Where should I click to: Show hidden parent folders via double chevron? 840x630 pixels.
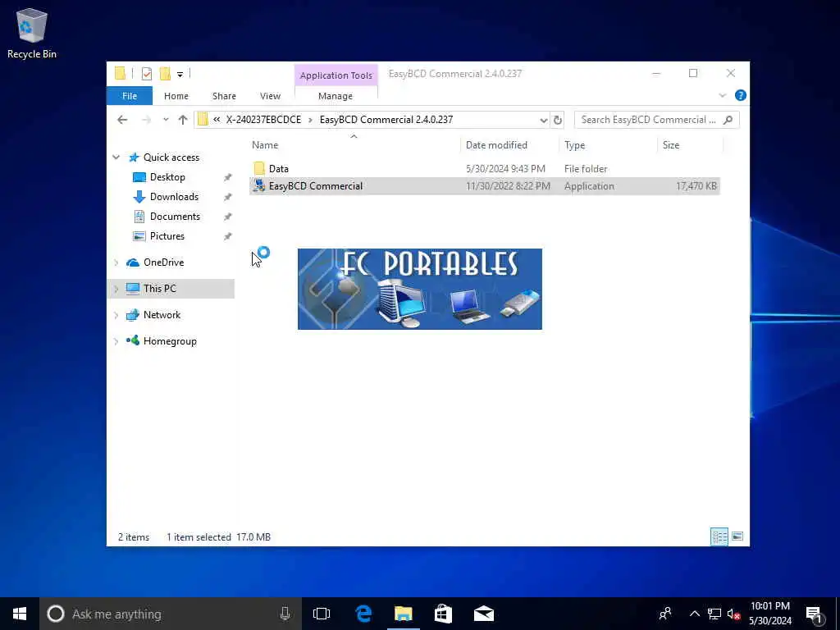(x=217, y=120)
